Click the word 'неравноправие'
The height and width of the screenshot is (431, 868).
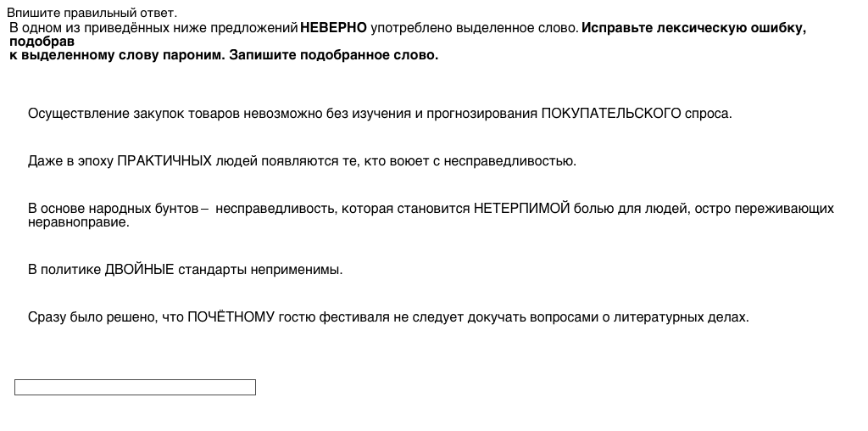click(x=78, y=222)
